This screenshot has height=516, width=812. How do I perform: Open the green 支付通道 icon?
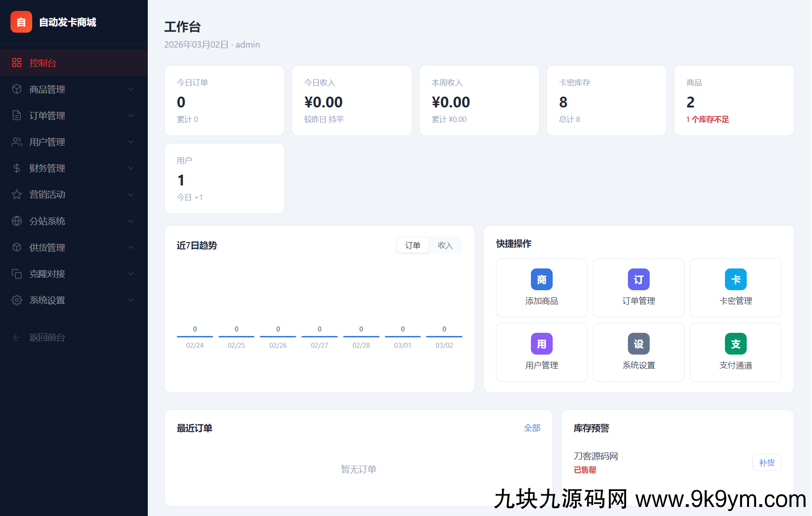click(735, 344)
